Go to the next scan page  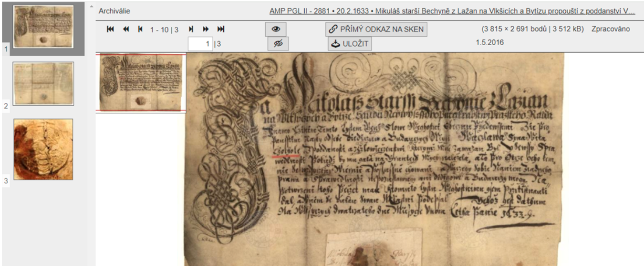(191, 29)
